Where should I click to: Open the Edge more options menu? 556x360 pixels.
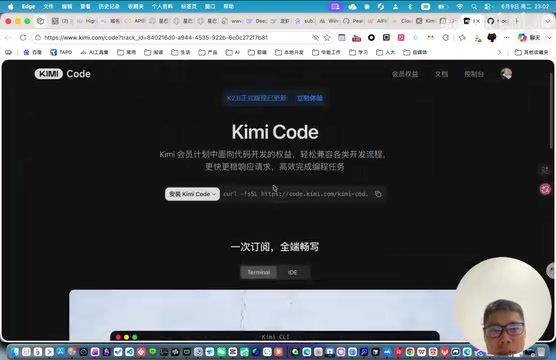(x=506, y=38)
